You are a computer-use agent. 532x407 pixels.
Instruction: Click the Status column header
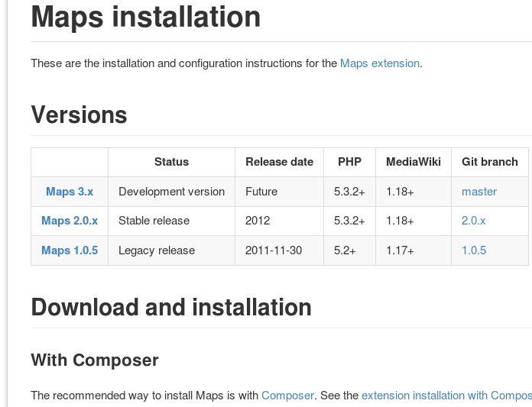[x=171, y=162]
